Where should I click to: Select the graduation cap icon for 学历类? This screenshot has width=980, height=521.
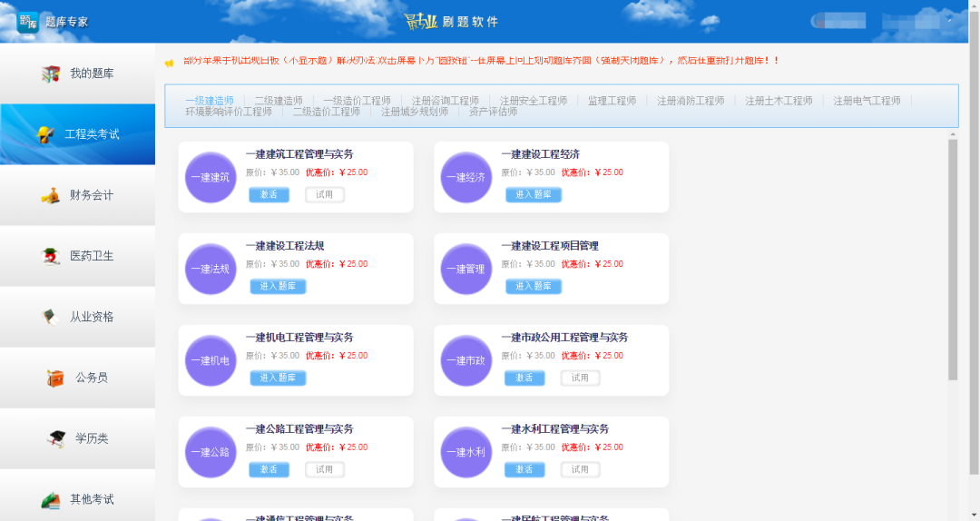coord(56,438)
